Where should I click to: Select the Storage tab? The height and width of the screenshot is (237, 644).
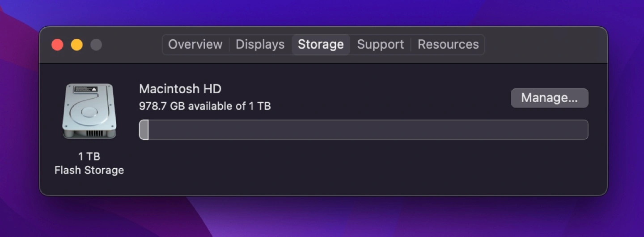click(x=321, y=45)
